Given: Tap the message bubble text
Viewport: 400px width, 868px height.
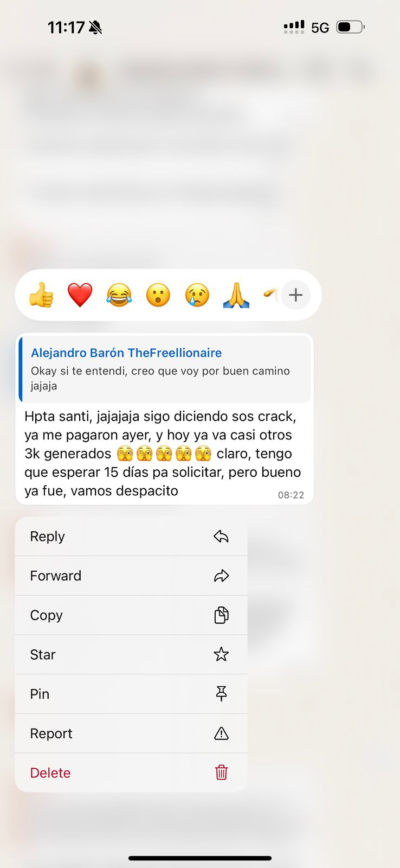Looking at the screenshot, I should coord(163,454).
